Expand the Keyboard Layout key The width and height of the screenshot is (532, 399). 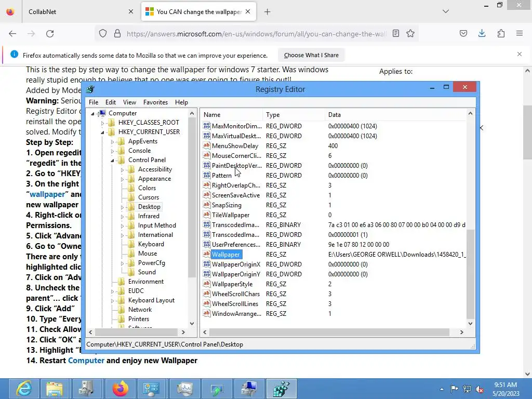coord(112,301)
